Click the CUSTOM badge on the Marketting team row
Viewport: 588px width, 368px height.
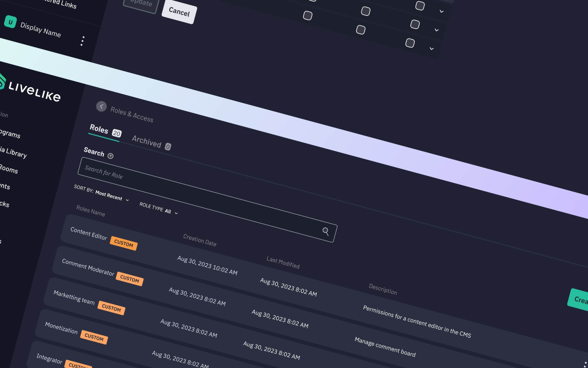(x=111, y=308)
